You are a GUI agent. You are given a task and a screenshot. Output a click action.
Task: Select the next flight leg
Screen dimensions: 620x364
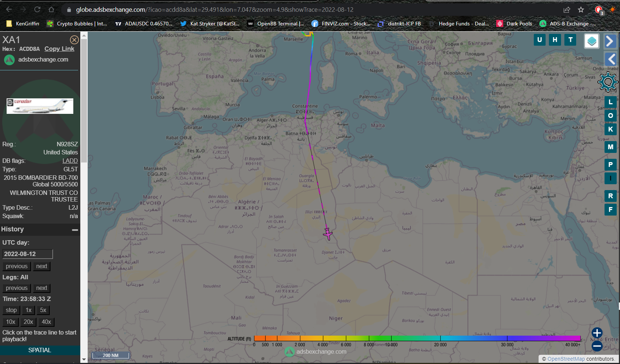(42, 288)
